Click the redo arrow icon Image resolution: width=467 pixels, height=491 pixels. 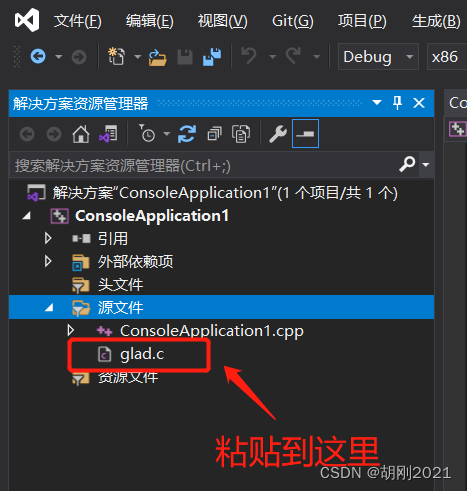pos(293,55)
